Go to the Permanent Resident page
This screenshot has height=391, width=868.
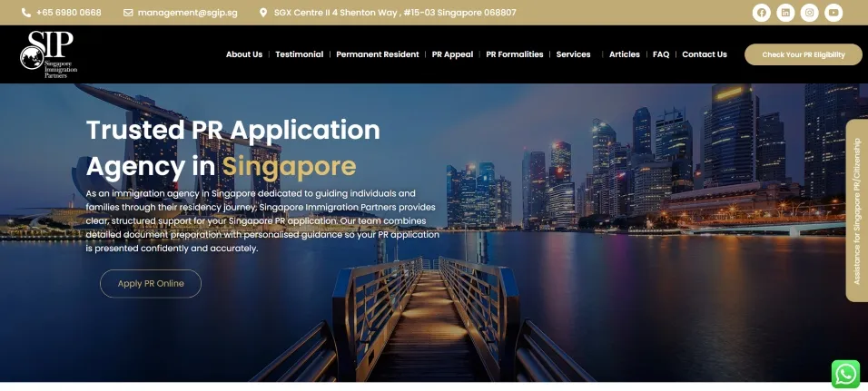pyautogui.click(x=378, y=54)
